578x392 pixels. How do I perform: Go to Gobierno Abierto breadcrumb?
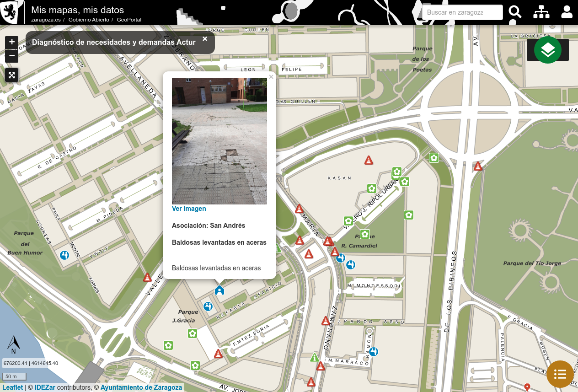89,20
